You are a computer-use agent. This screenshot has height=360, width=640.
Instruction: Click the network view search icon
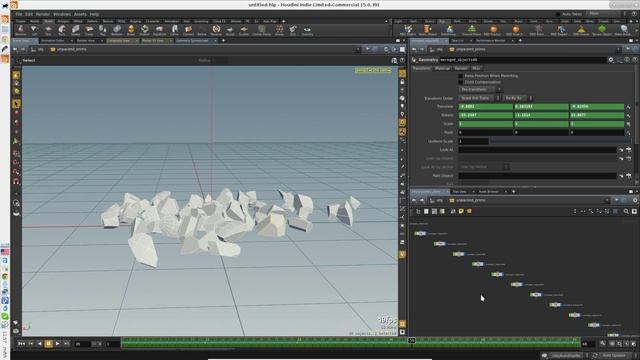(626, 211)
